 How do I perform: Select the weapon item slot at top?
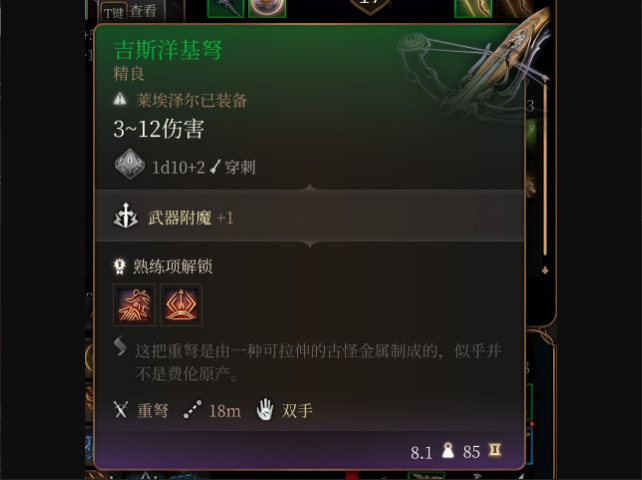[x=226, y=8]
